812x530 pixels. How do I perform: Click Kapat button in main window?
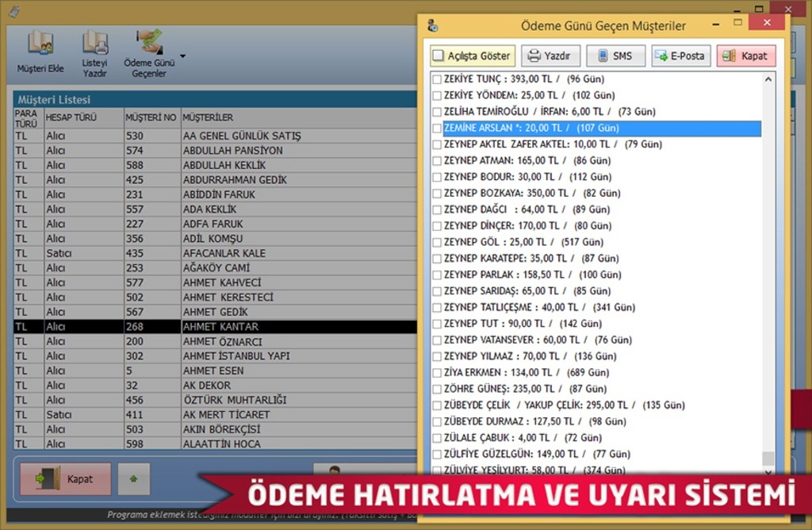click(65, 478)
